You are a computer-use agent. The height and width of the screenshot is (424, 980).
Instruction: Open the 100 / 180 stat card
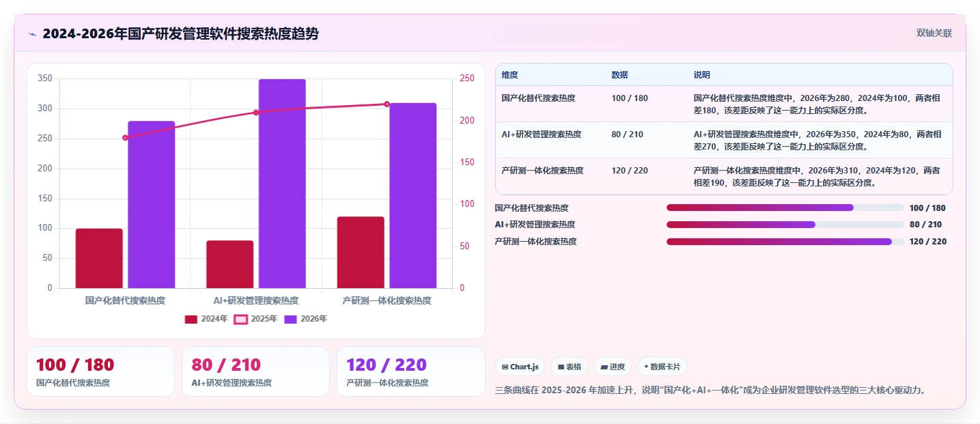point(100,371)
